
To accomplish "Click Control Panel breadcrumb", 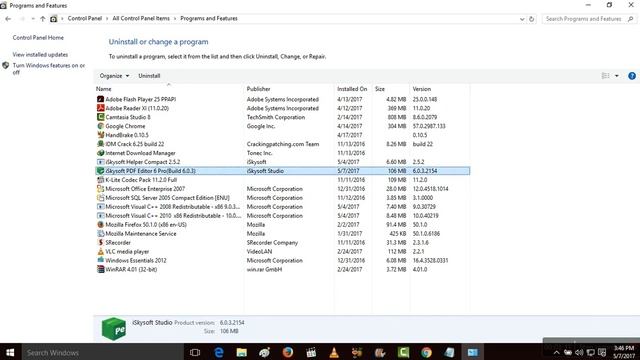I will coord(85,18).
